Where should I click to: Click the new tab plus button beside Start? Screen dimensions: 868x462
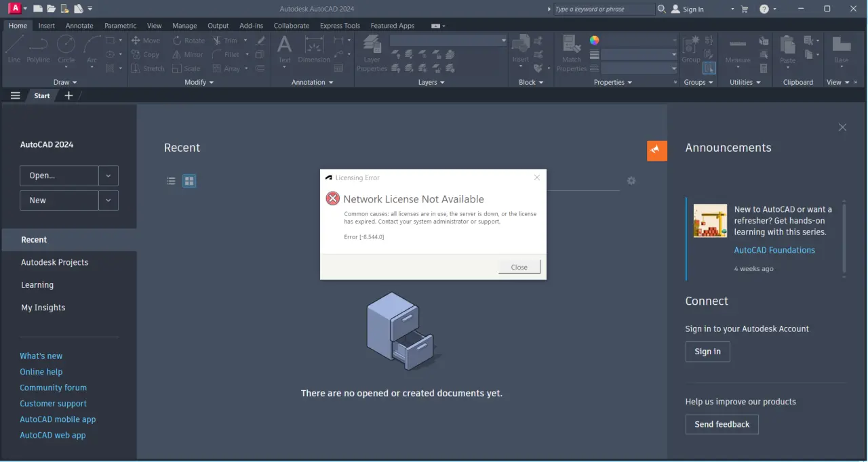68,96
